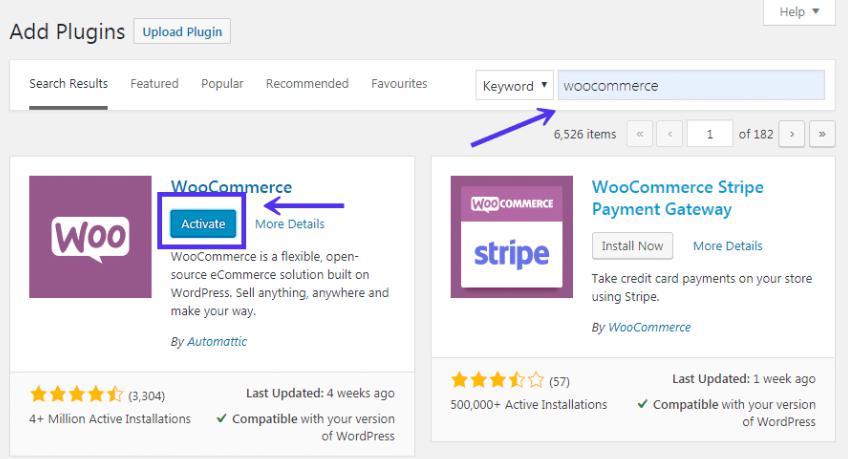The height and width of the screenshot is (459, 848).
Task: Open More Details for WooCommerce
Action: (290, 224)
